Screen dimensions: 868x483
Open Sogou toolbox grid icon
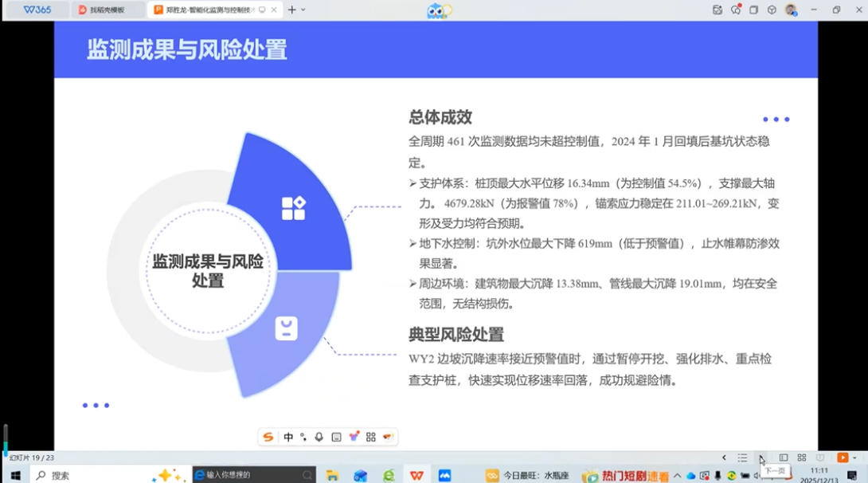(x=371, y=437)
